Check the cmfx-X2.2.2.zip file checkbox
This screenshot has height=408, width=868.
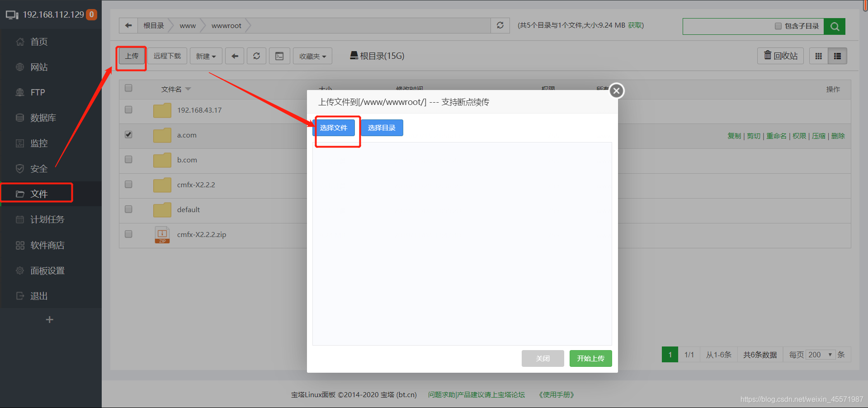(128, 234)
